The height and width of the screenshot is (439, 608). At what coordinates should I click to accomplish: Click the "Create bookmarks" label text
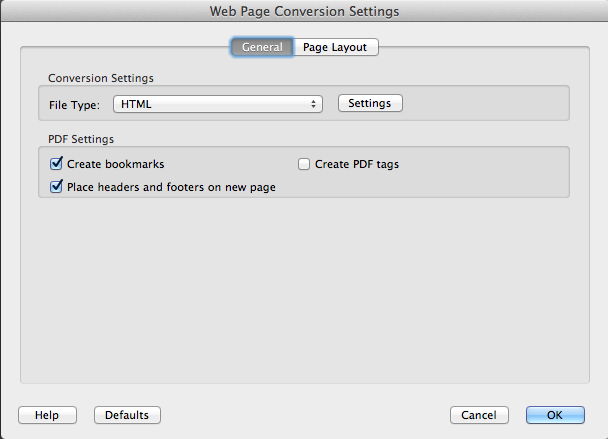[115, 164]
